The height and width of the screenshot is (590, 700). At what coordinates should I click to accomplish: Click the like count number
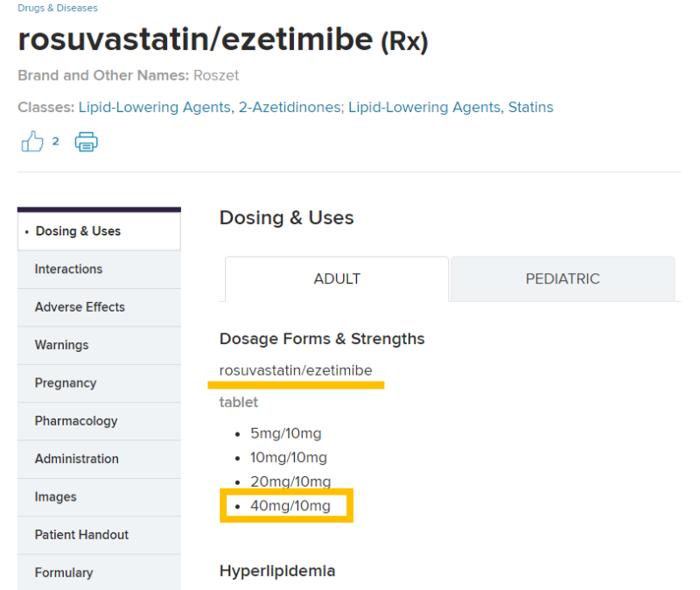click(55, 141)
